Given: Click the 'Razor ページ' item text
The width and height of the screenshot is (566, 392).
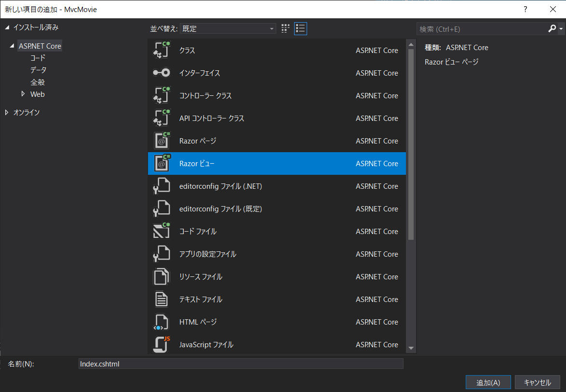Looking at the screenshot, I should [198, 141].
